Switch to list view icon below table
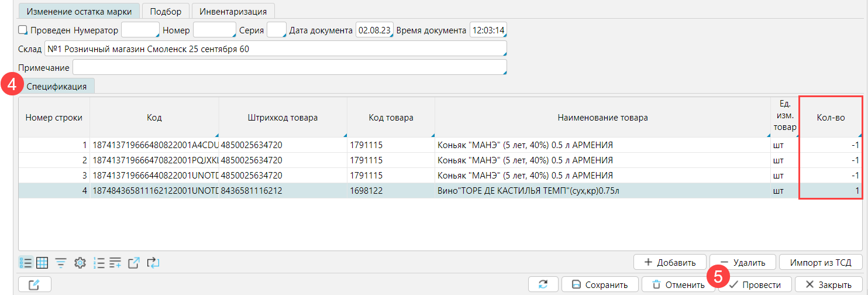The image size is (868, 295). click(25, 263)
